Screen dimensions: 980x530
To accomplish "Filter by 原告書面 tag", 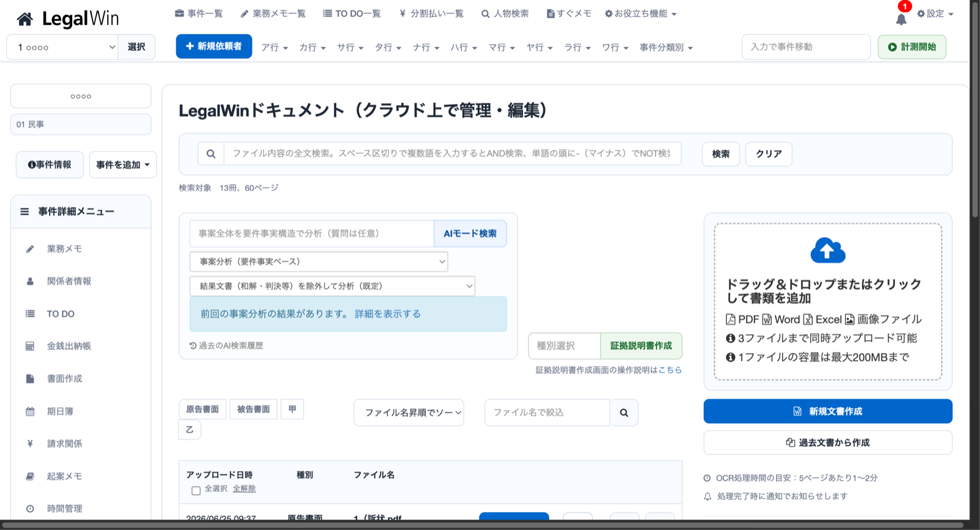I will (203, 409).
